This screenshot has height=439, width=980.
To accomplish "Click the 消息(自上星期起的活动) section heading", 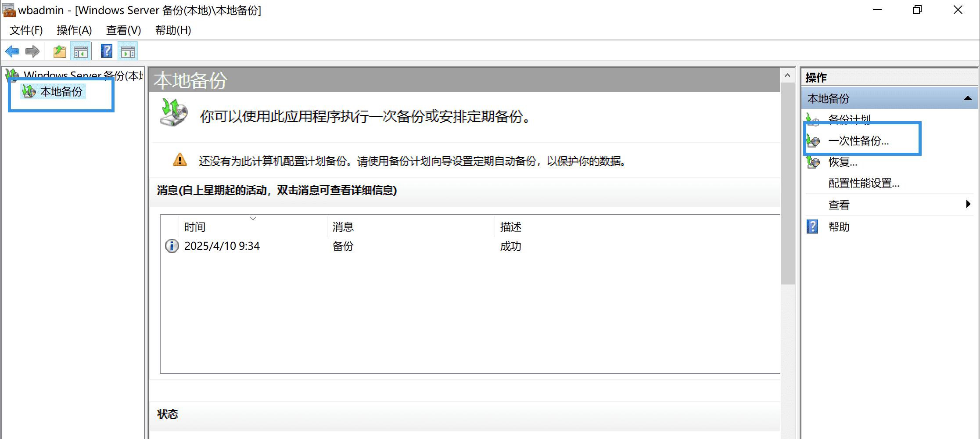I will (277, 190).
